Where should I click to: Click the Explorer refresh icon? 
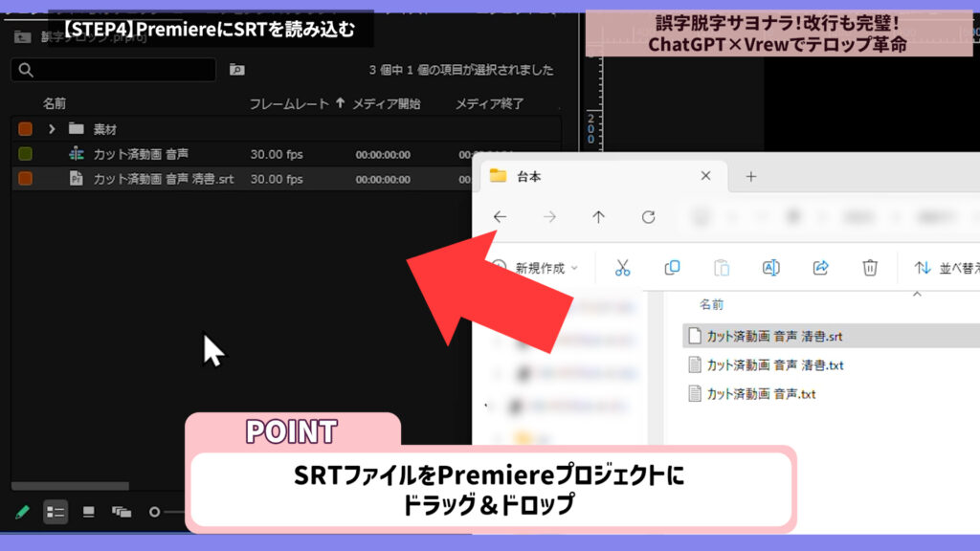[649, 217]
